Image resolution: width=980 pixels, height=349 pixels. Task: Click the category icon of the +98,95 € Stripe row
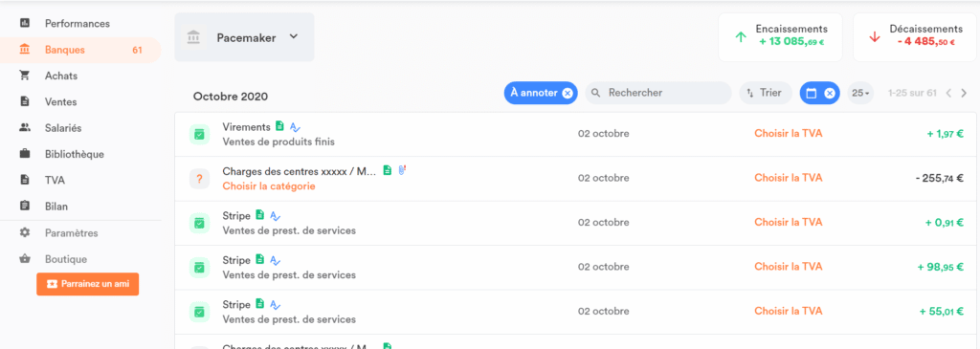tap(199, 267)
